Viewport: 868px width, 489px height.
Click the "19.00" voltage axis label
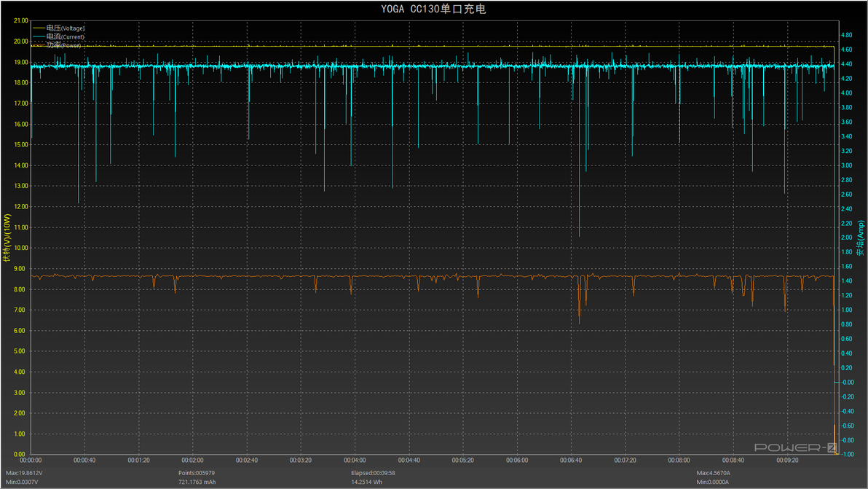[21, 62]
